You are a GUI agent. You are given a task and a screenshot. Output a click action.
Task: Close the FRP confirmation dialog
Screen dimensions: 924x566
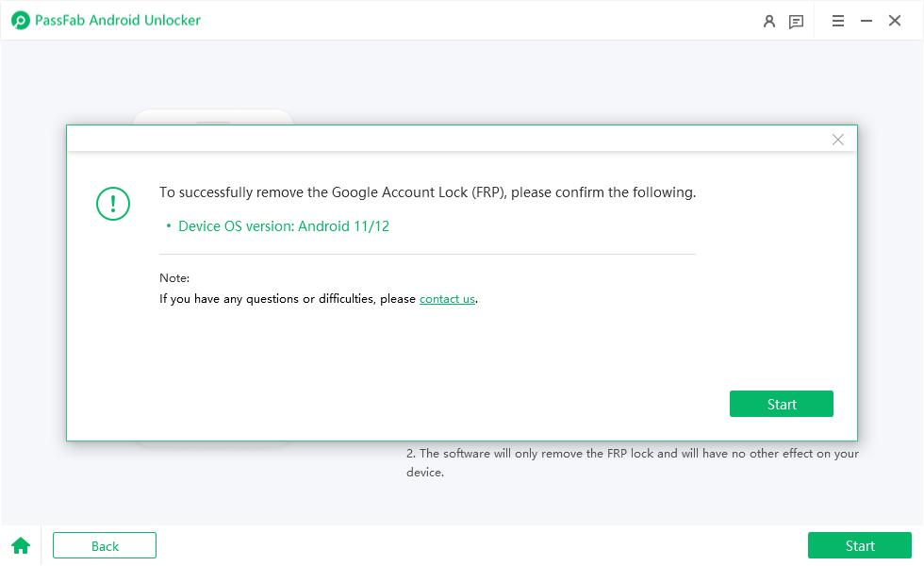pyautogui.click(x=837, y=140)
